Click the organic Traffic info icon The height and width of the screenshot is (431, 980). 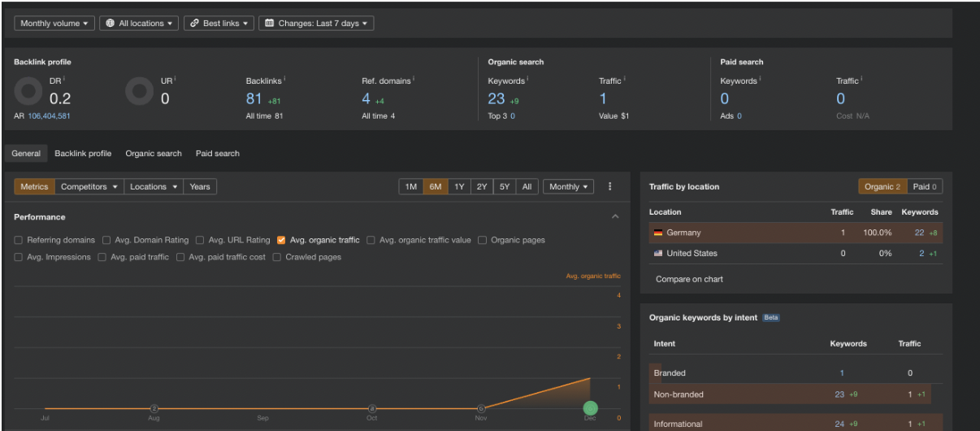click(624, 79)
